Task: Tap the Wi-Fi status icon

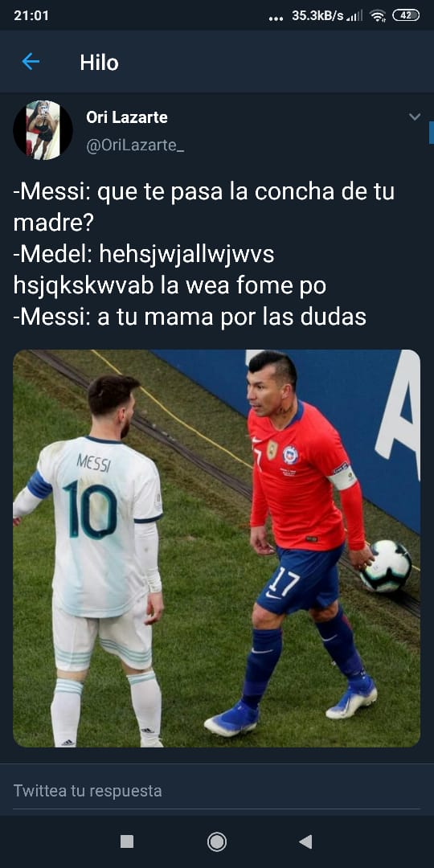Action: tap(378, 16)
